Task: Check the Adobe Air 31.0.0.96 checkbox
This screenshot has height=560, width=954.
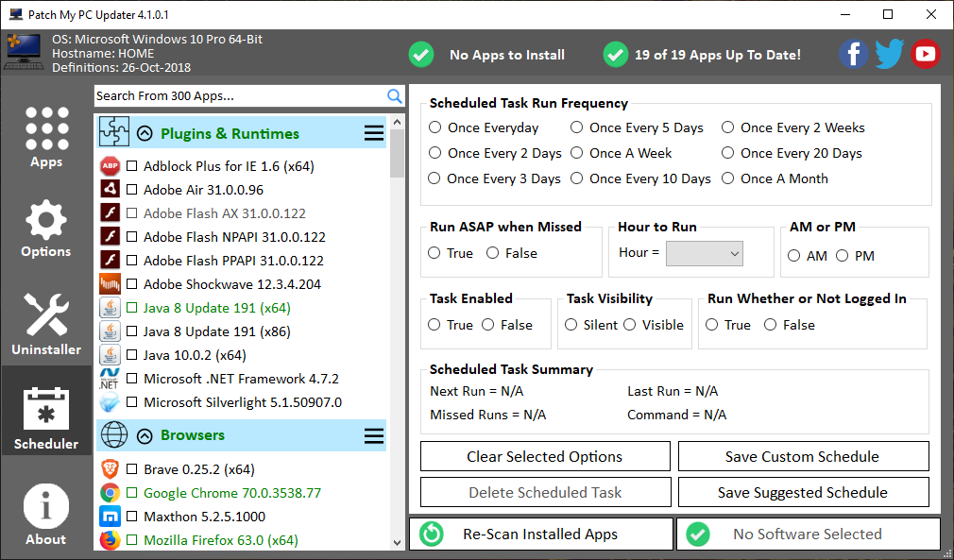Action: pyautogui.click(x=132, y=190)
